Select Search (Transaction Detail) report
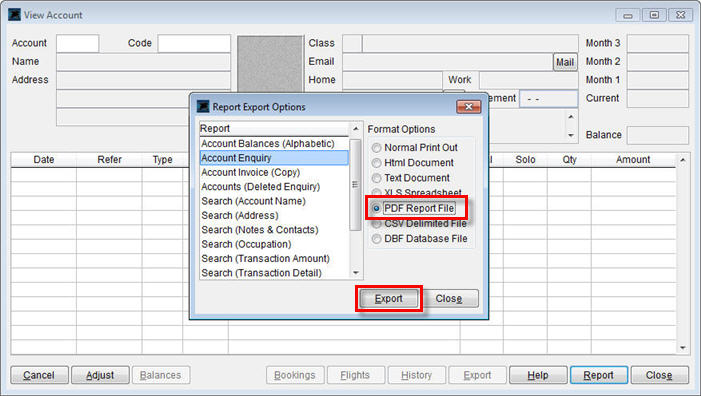 click(274, 273)
